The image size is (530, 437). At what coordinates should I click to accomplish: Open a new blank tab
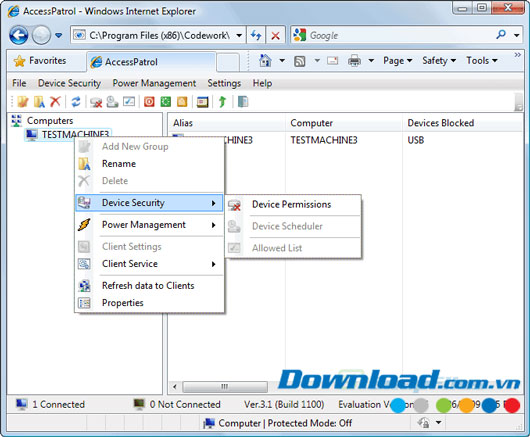pos(228,63)
